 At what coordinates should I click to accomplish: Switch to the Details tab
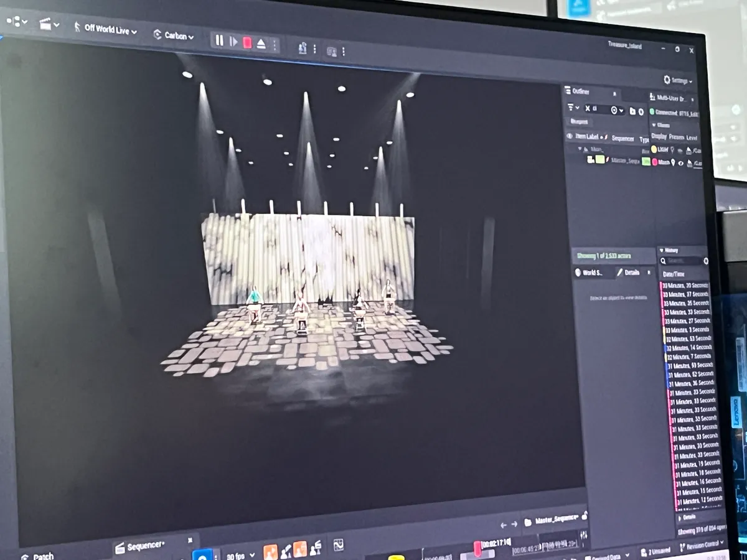click(628, 272)
